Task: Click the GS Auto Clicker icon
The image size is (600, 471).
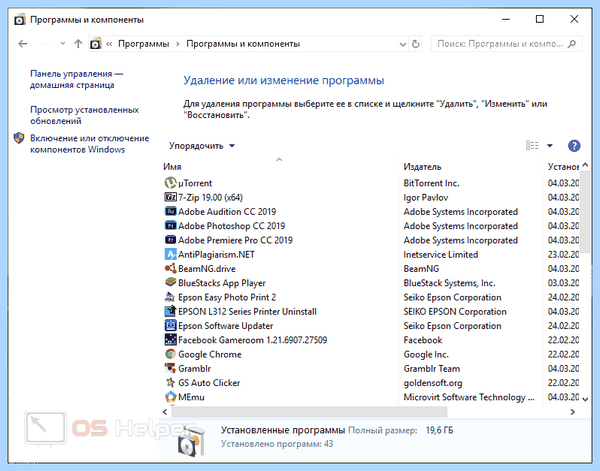Action: 170,382
